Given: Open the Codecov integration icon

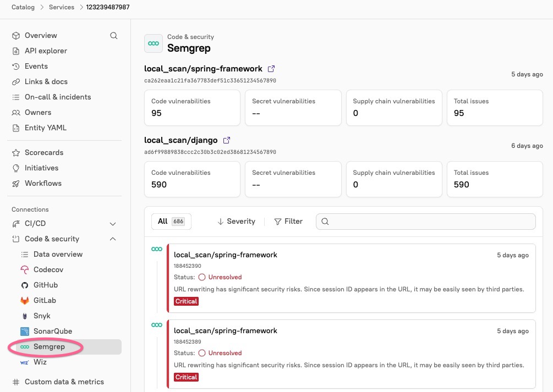Looking at the screenshot, I should (x=25, y=269).
